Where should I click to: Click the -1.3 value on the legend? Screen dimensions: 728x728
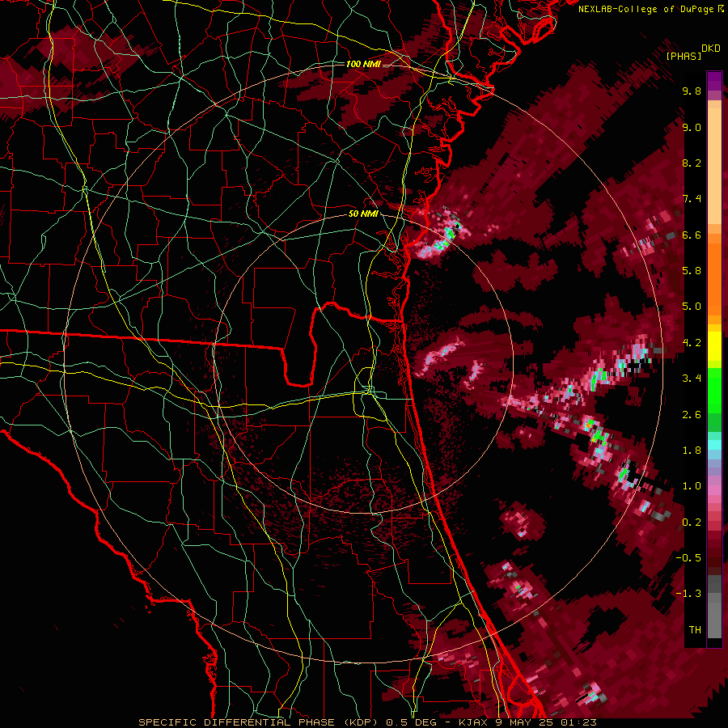tap(688, 594)
